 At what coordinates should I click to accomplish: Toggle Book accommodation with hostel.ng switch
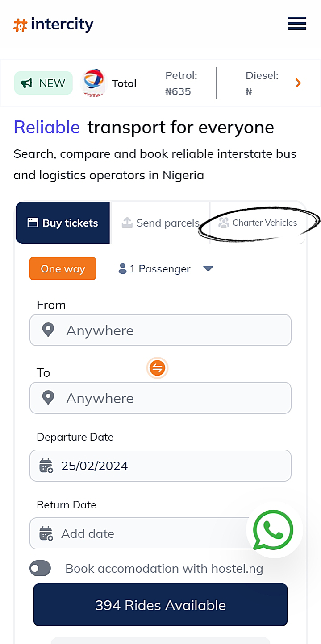point(40,569)
